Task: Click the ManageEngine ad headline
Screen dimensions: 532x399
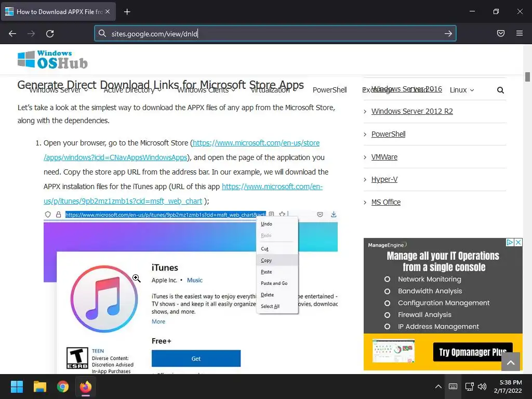Action: point(443,261)
